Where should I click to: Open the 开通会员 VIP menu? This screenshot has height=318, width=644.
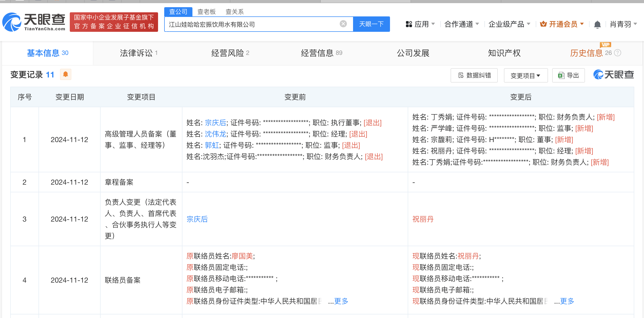pyautogui.click(x=562, y=24)
